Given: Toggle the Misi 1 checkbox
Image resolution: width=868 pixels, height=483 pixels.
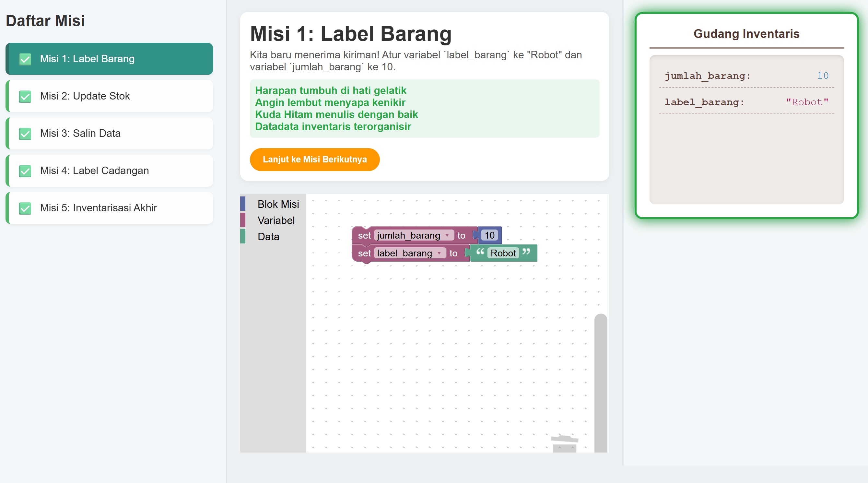Looking at the screenshot, I should [x=25, y=59].
